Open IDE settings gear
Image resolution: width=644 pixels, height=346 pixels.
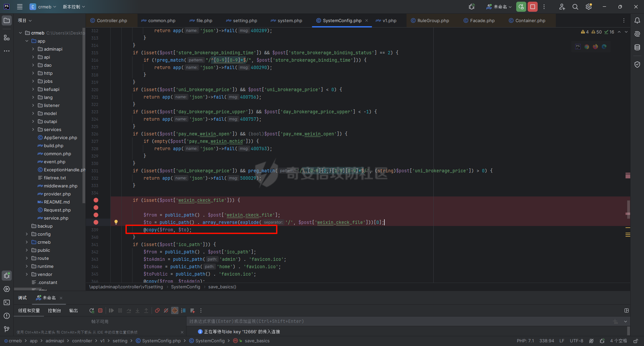click(x=589, y=7)
